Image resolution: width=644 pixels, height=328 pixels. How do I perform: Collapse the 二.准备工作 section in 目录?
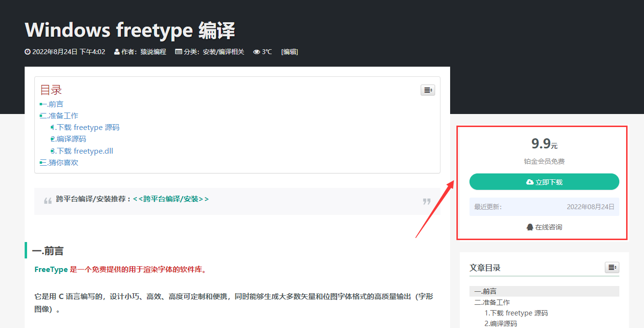click(x=41, y=115)
